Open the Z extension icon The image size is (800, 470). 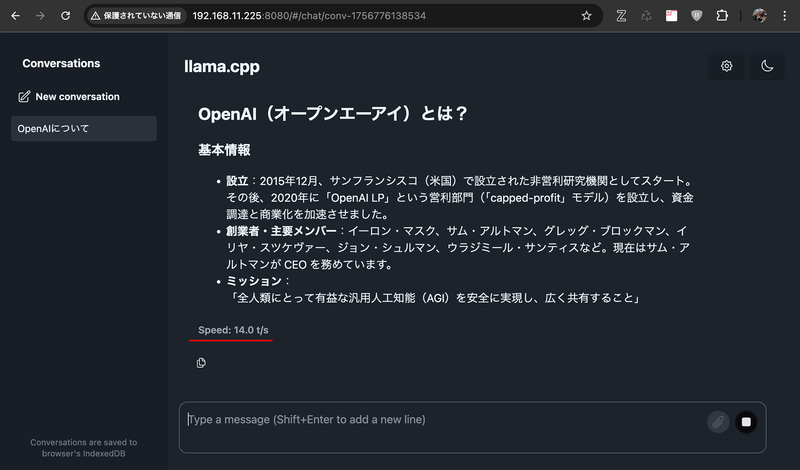coord(621,16)
